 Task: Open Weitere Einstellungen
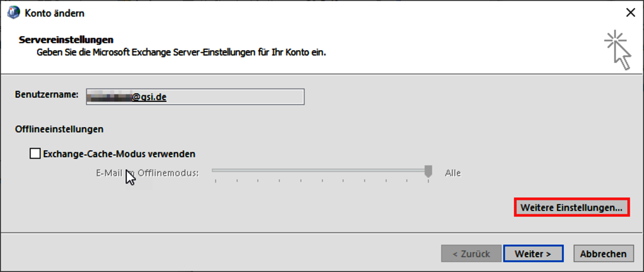click(x=572, y=207)
